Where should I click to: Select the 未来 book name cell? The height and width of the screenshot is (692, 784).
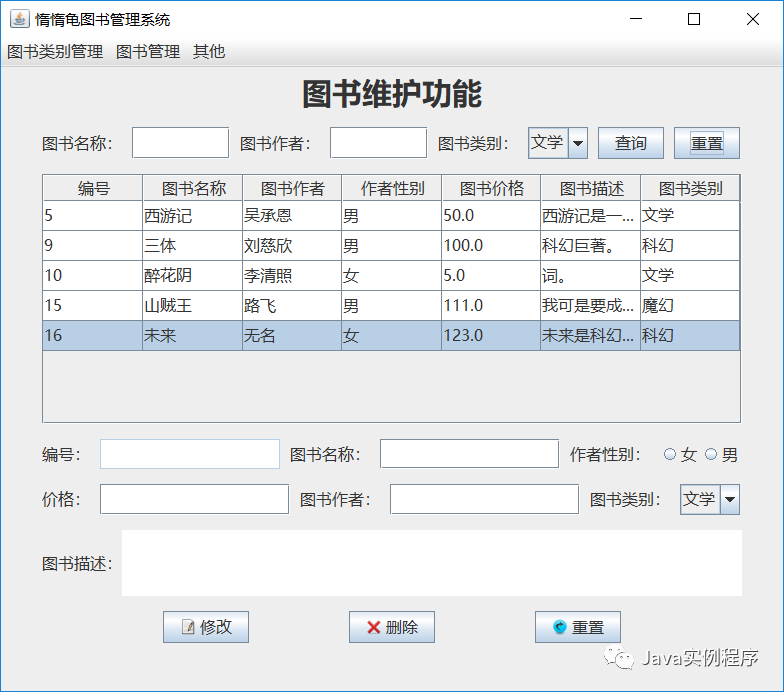coord(192,336)
